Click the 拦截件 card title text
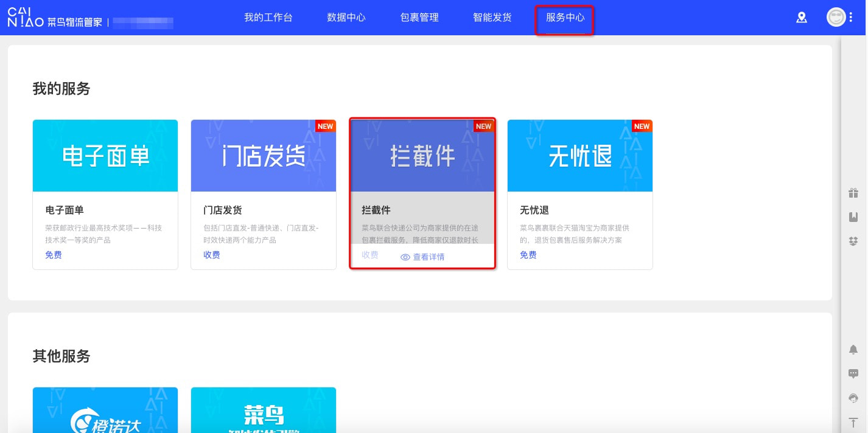 click(x=376, y=210)
